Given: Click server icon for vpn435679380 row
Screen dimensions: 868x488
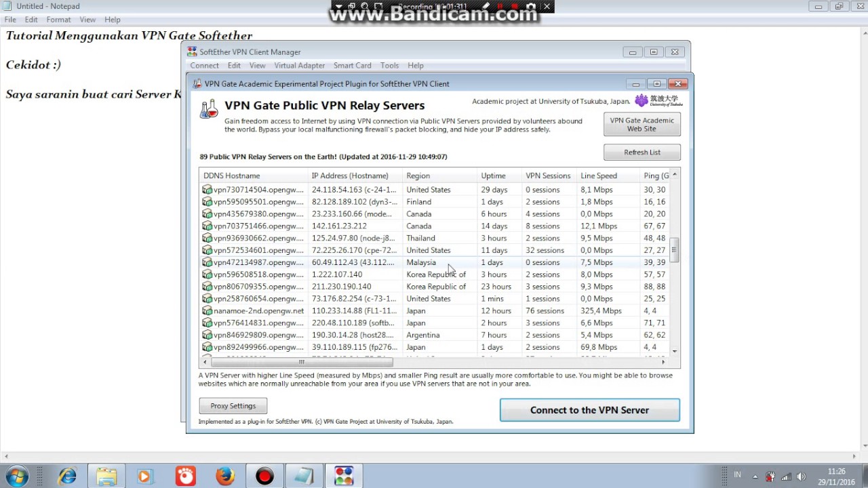Looking at the screenshot, I should coord(208,214).
